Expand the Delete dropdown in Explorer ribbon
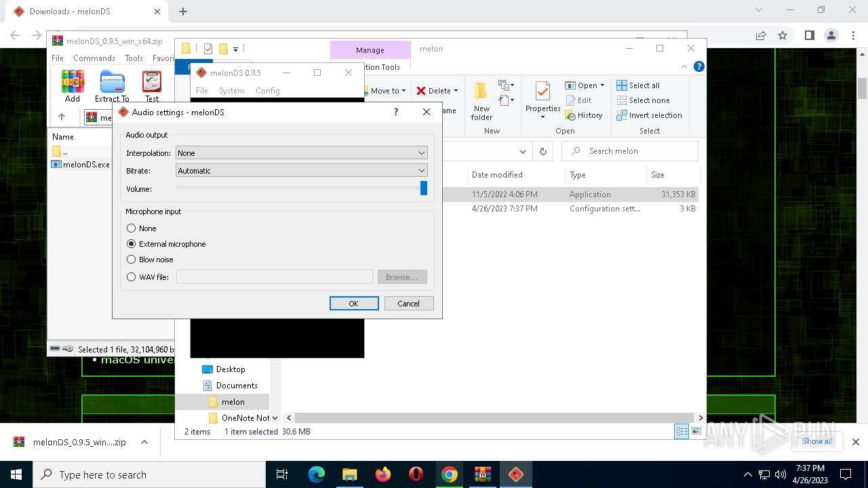Screen dimensions: 868x488 456,91
